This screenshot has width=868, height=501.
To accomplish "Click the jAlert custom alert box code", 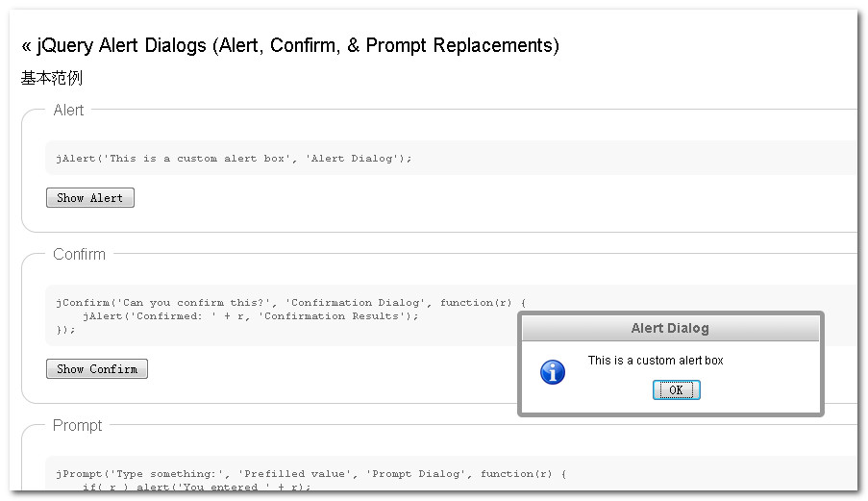I will [x=234, y=159].
